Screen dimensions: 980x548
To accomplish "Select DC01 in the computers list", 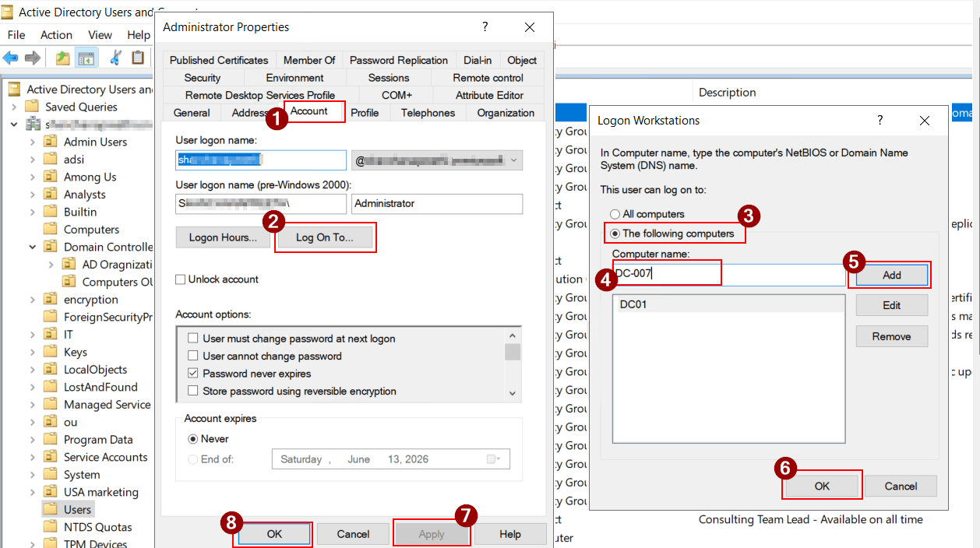I will [x=728, y=304].
